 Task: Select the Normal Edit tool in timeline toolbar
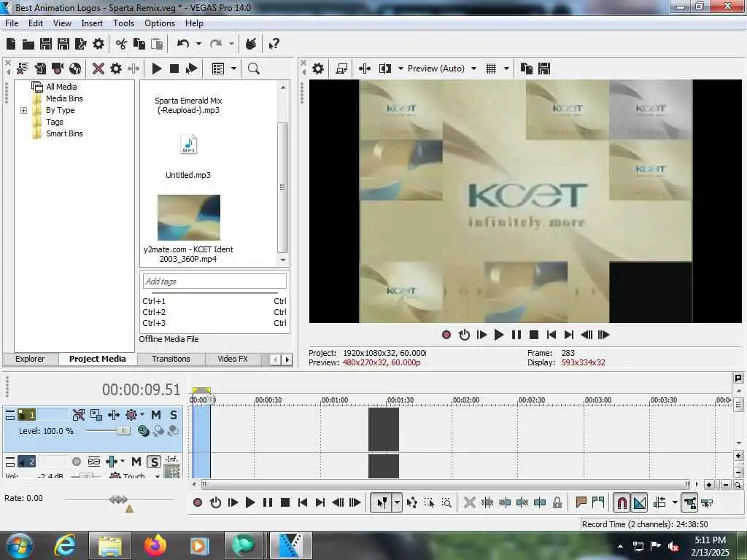[382, 503]
